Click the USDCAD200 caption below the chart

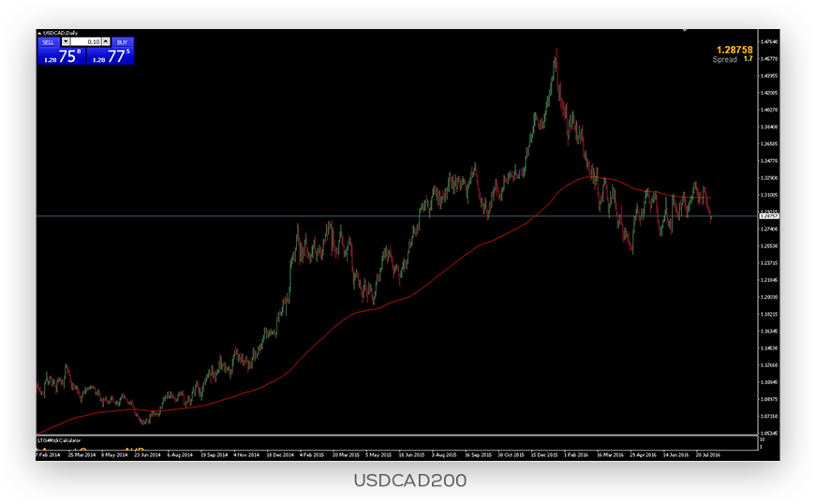pyautogui.click(x=408, y=481)
